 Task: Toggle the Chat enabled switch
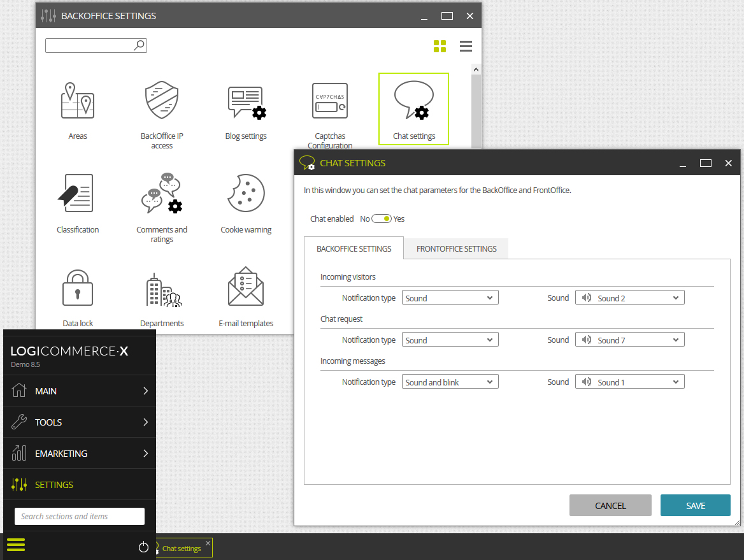coord(381,219)
